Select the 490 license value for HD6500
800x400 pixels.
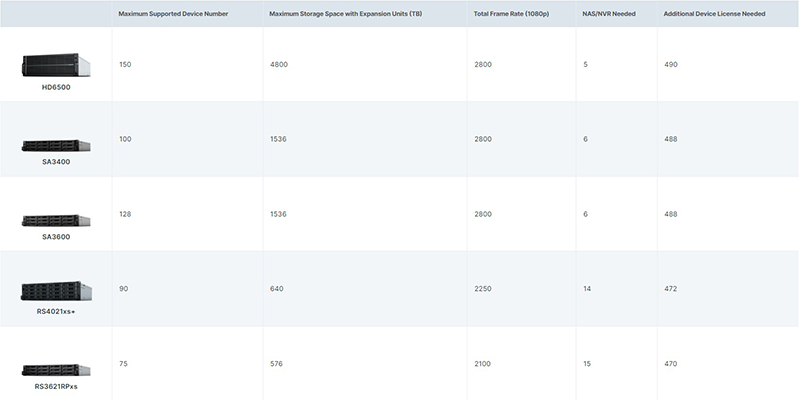point(670,64)
